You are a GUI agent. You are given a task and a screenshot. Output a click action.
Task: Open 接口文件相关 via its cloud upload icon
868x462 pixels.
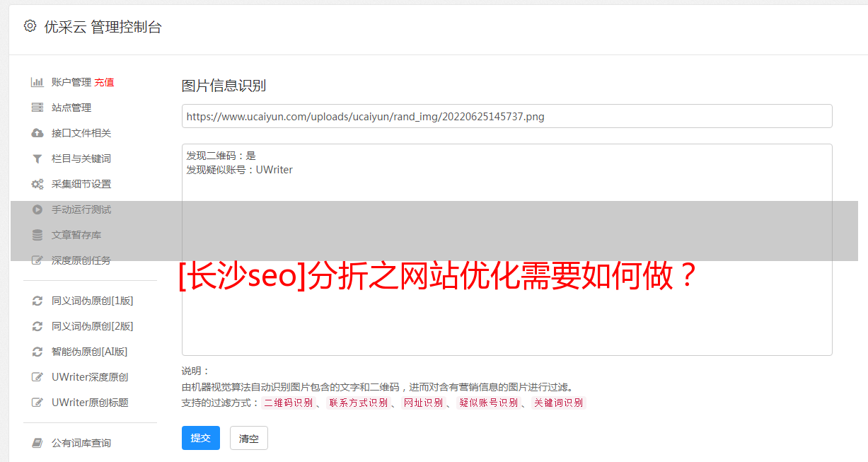pyautogui.click(x=37, y=133)
